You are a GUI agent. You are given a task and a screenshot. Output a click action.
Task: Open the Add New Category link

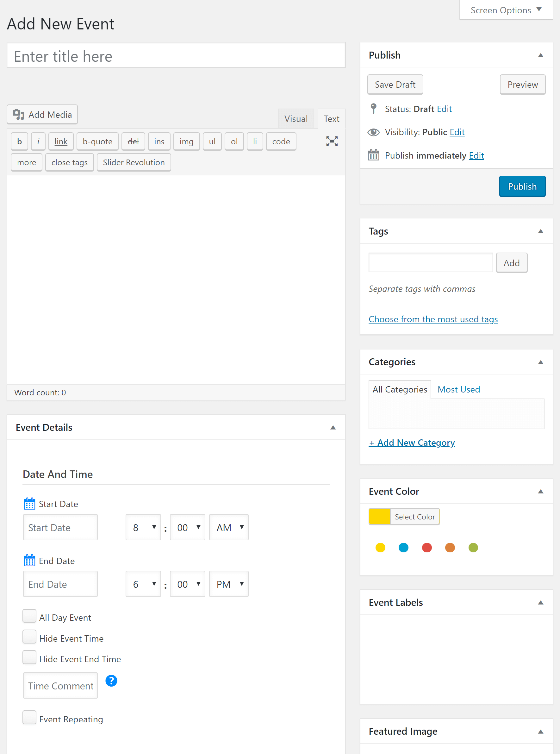[x=412, y=443]
